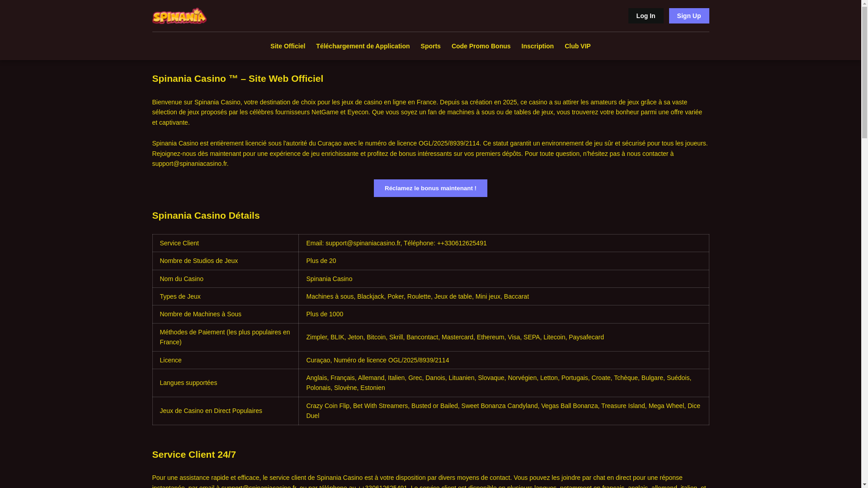Open Code Promo Bonus menu item
Screen dimensions: 868x488
tap(481, 46)
